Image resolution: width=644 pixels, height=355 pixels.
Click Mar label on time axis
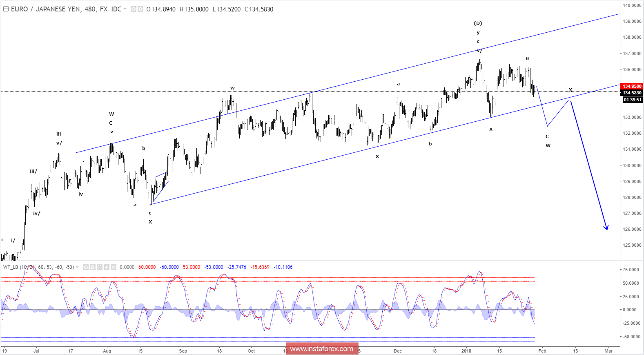608,351
